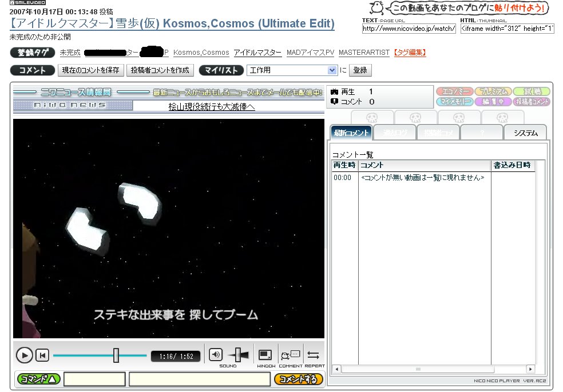Open the 桧山現役続行も大減俸へ news link
Screen dimensions: 563x392
(x=212, y=106)
